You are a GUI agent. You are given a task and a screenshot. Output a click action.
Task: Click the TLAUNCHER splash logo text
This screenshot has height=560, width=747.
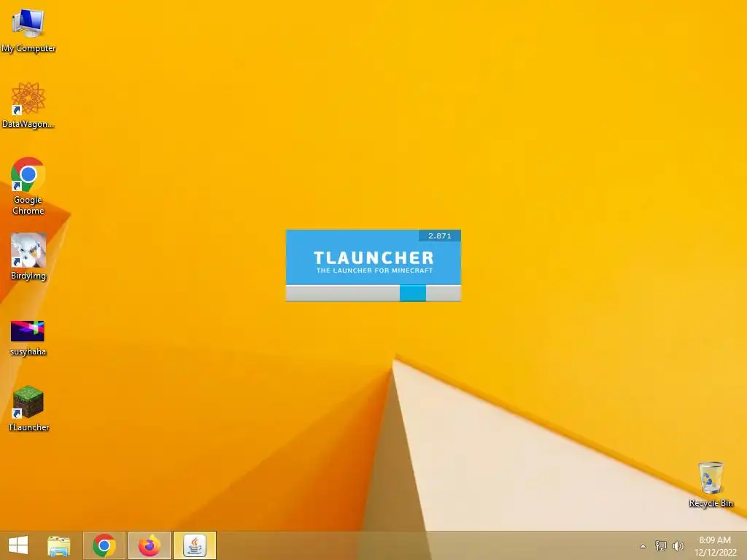pos(374,257)
